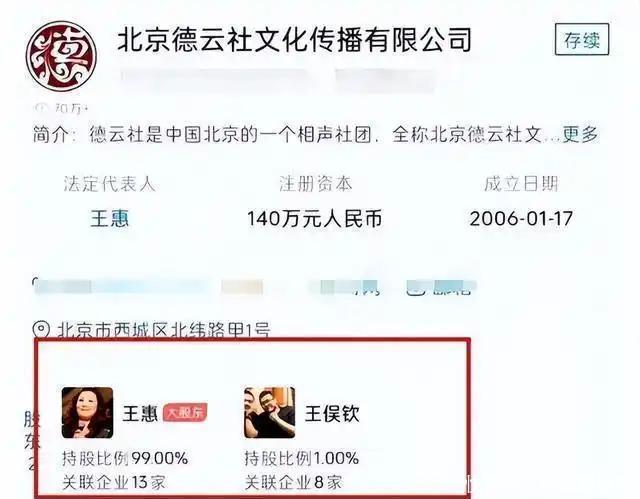
Task: Open 王俣钦's shareholder avatar photo
Action: pos(269,413)
